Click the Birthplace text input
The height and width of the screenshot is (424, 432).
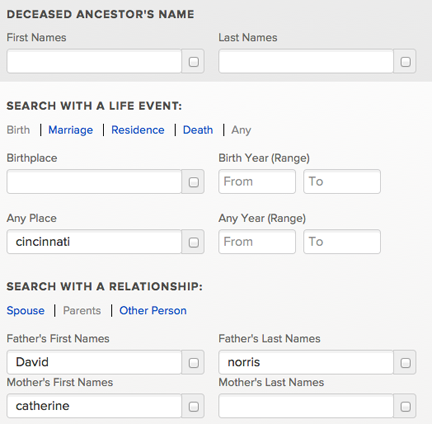coord(94,182)
